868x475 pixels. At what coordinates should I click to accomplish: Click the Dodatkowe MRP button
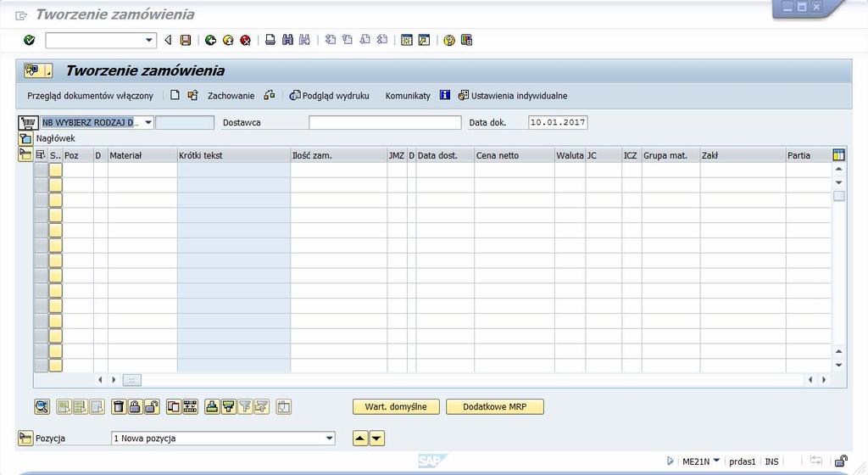[495, 407]
